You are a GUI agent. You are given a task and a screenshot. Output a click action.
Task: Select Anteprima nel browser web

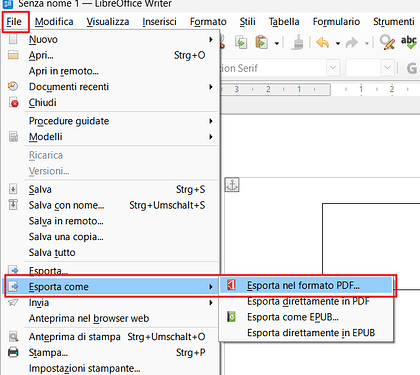111,318
